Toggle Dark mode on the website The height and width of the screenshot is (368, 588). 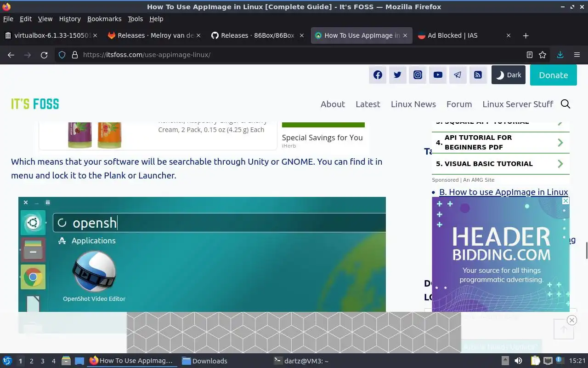pos(509,75)
